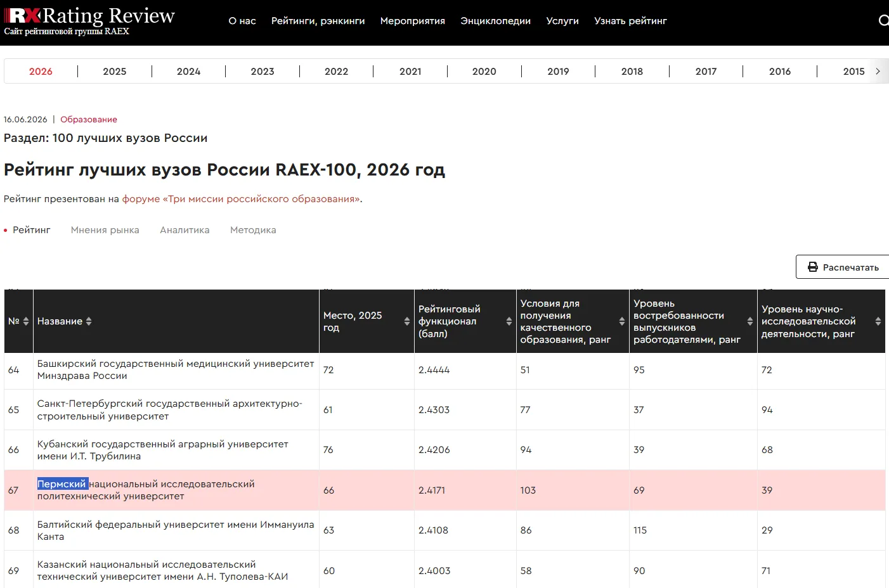Go to Узнать рейтинг page
Image resolution: width=889 pixels, height=588 pixels.
(631, 21)
